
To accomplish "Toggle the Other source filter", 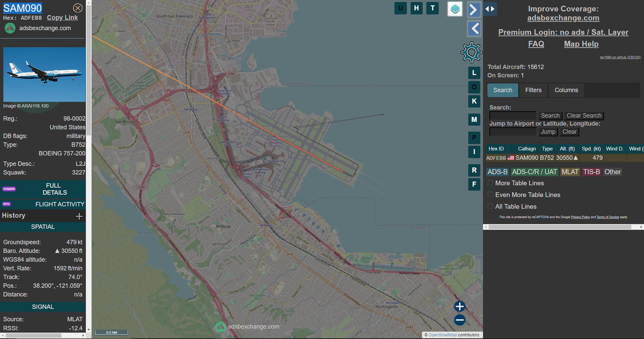I will (612, 172).
